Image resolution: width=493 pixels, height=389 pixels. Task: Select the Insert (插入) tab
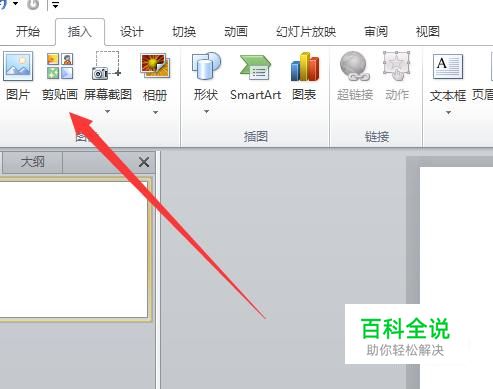[80, 32]
